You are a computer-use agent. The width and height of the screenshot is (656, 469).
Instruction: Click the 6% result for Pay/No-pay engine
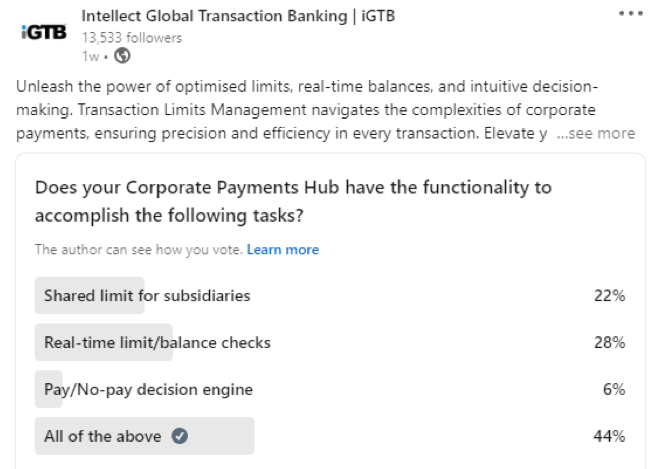614,389
